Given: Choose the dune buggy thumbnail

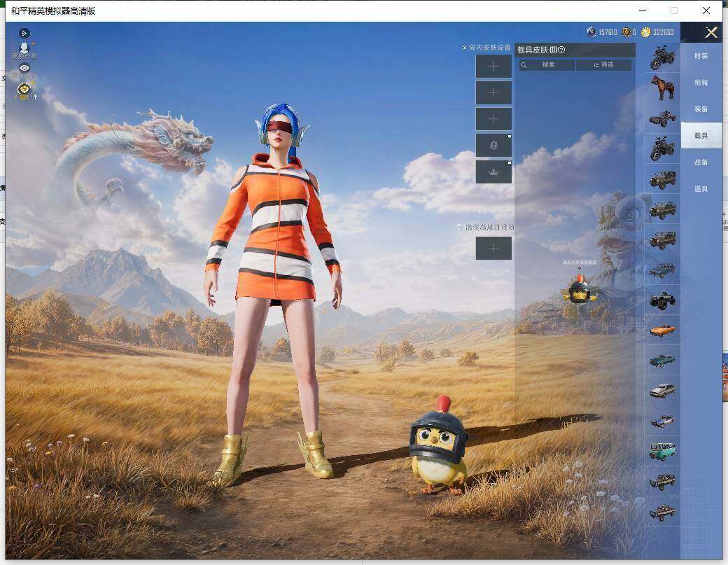Looking at the screenshot, I should (662, 118).
